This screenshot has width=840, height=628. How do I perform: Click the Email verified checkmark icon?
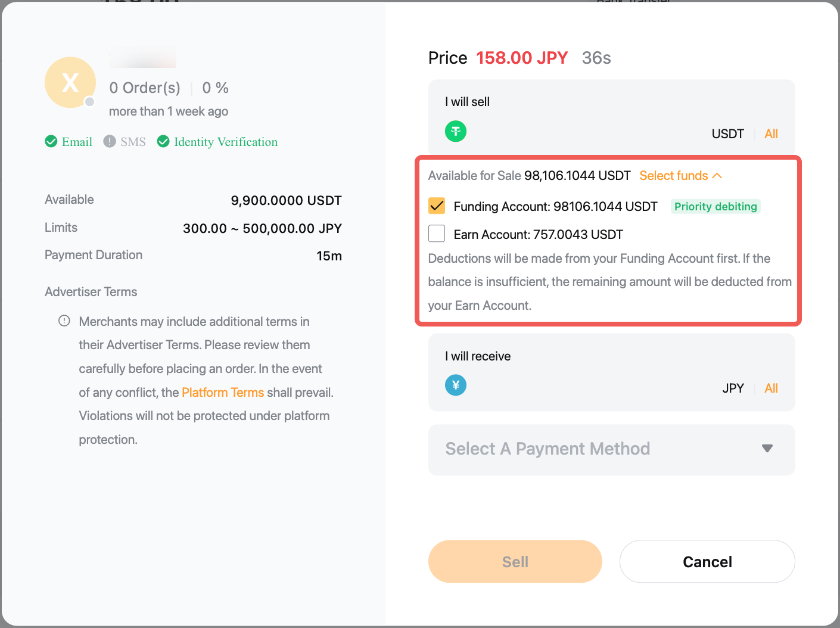[51, 141]
